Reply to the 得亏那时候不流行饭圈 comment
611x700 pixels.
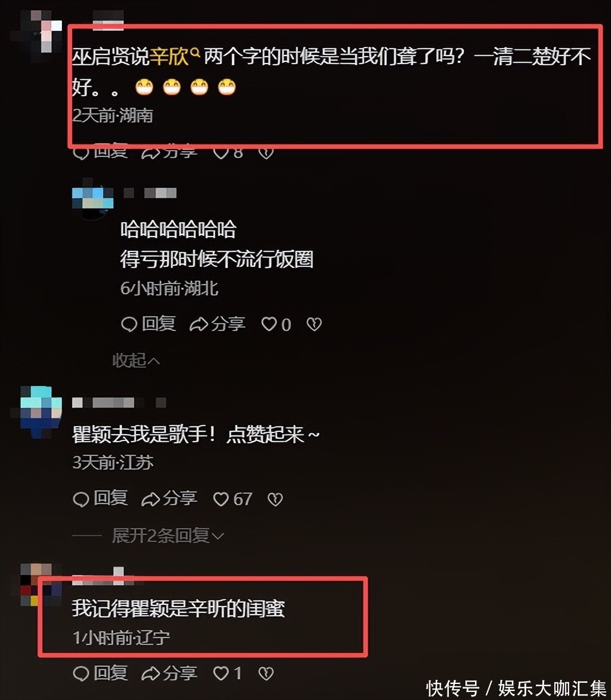148,324
